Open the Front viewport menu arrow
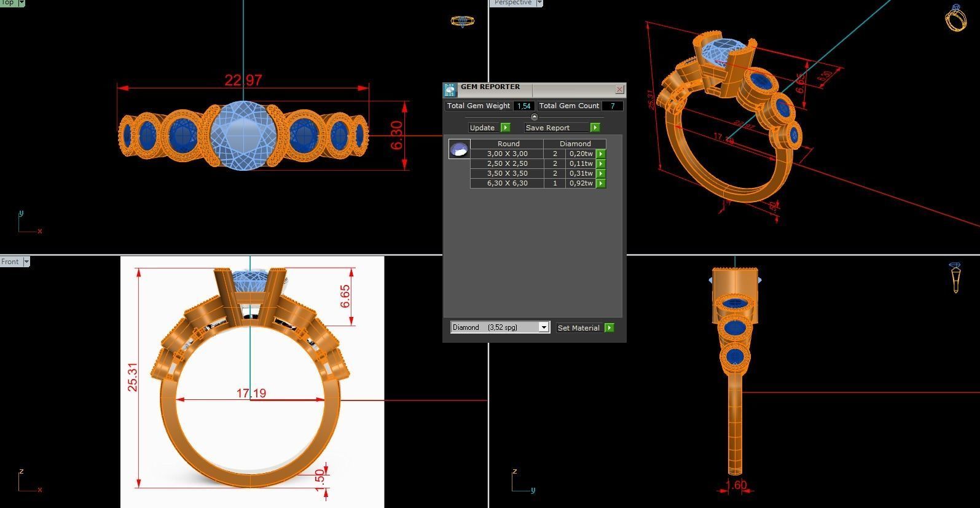 coord(26,262)
